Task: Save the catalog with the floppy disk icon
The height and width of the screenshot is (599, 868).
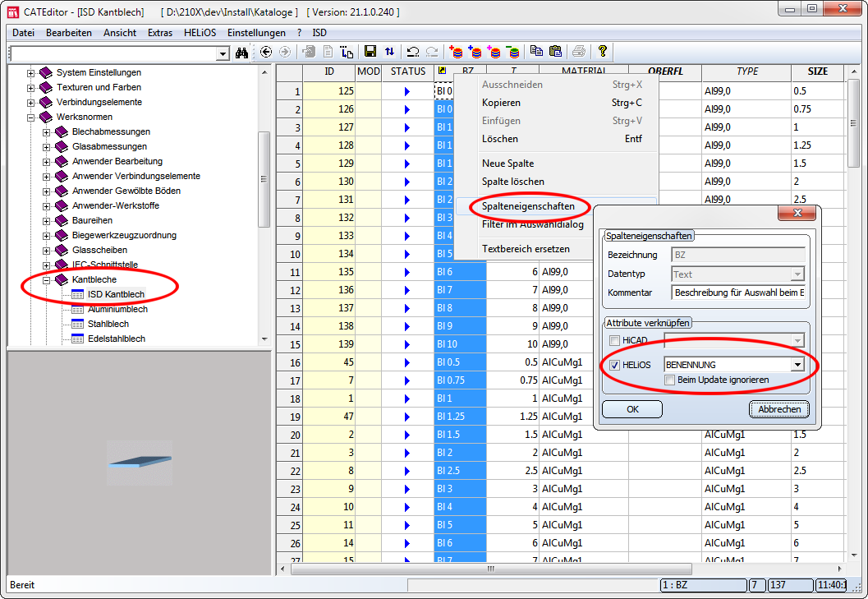Action: pos(370,52)
